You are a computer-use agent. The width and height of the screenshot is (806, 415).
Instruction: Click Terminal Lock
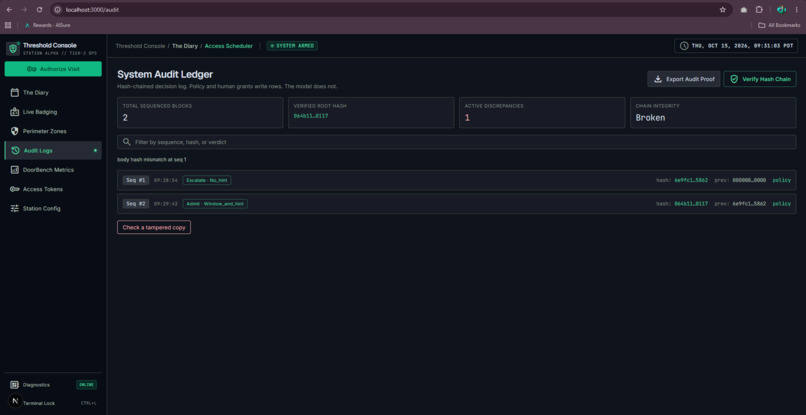point(39,403)
